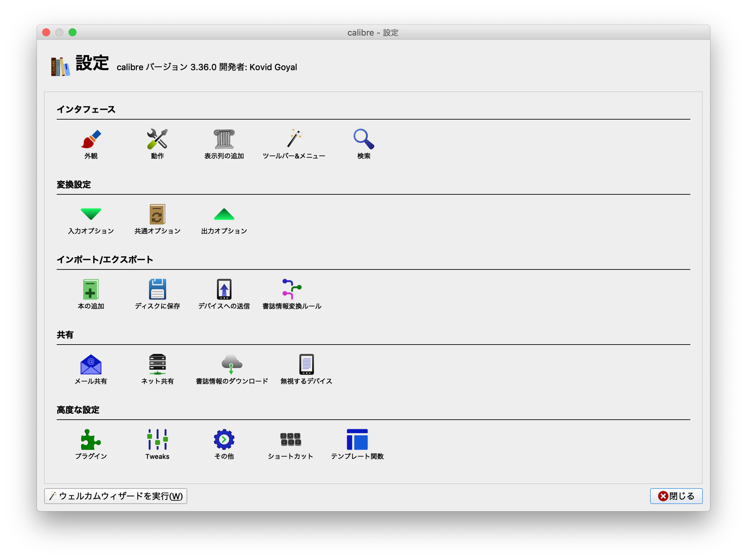Screen dimensions: 747x560
Task: Open the その他 miscellaneous settings
Action: (224, 445)
